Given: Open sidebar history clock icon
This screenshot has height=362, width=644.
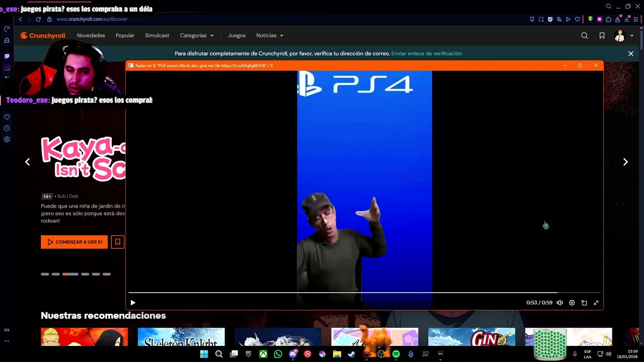Looking at the screenshot, I should coord(7,128).
